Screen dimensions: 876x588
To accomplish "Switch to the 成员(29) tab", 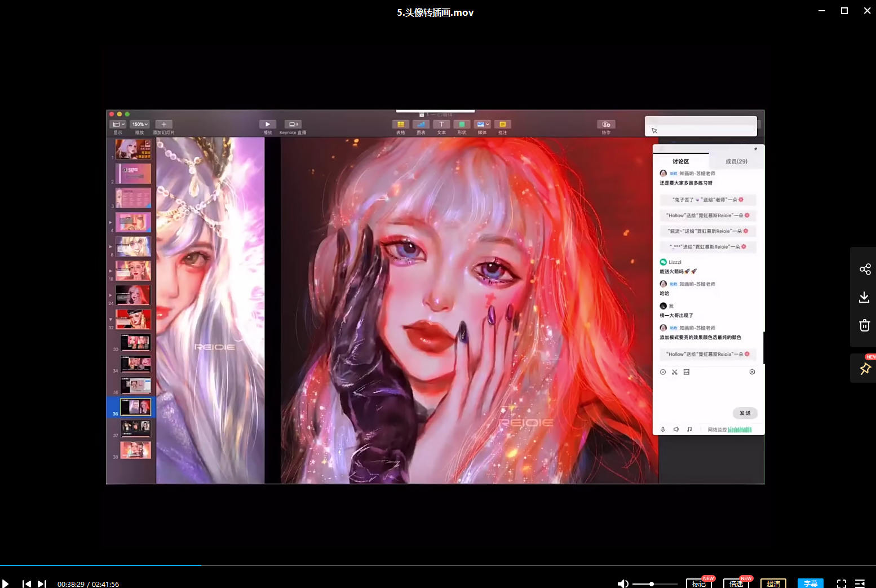I will pos(736,161).
